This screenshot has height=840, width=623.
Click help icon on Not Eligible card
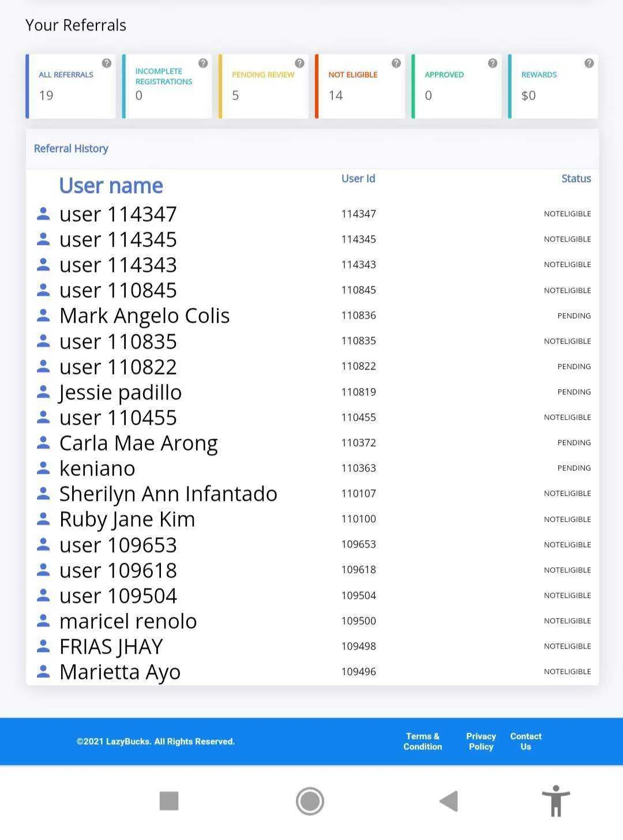tap(396, 63)
